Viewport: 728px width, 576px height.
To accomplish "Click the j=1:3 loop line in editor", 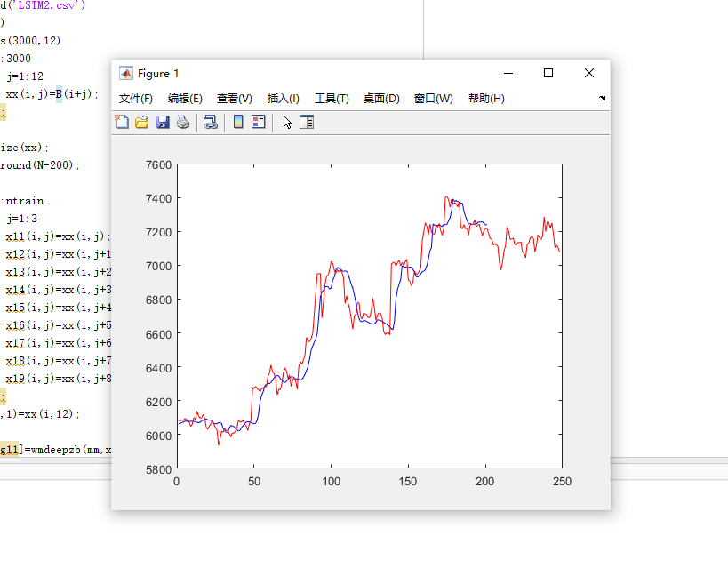I will (22, 219).
